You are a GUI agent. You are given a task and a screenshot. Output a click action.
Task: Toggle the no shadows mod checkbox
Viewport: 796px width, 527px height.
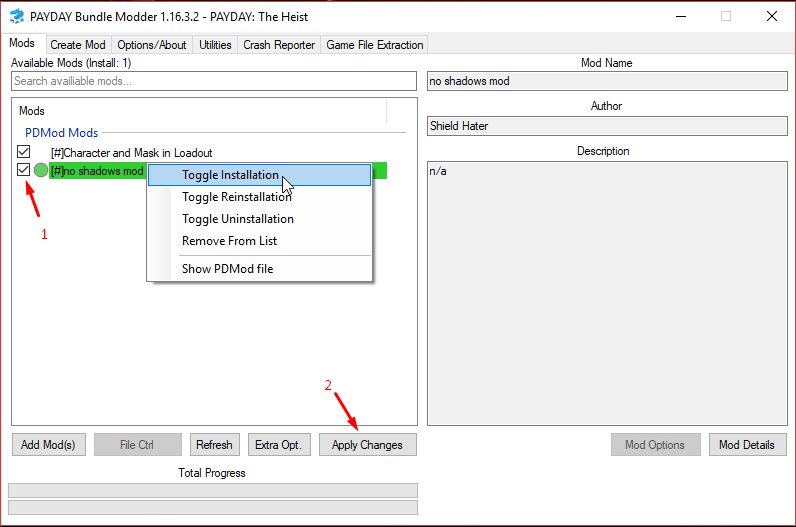[x=23, y=170]
